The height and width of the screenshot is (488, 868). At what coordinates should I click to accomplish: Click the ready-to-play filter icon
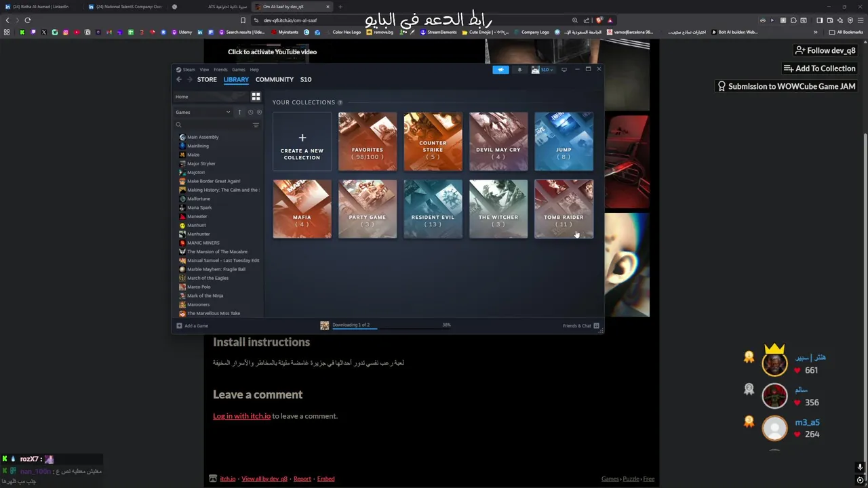pos(259,112)
